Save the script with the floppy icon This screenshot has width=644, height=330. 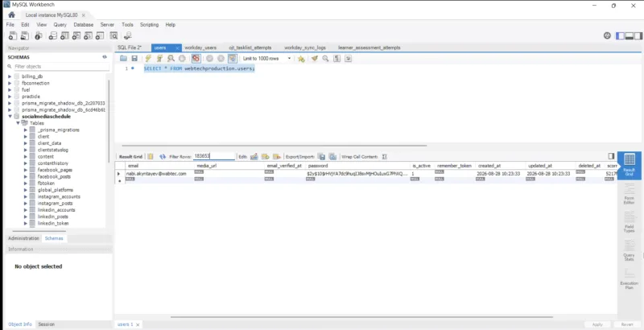click(134, 59)
